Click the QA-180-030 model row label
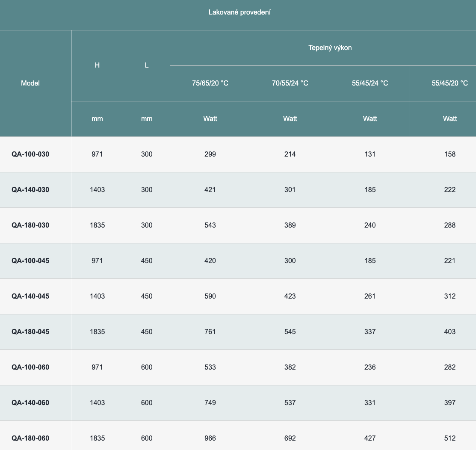The image size is (476, 450). pos(30,225)
